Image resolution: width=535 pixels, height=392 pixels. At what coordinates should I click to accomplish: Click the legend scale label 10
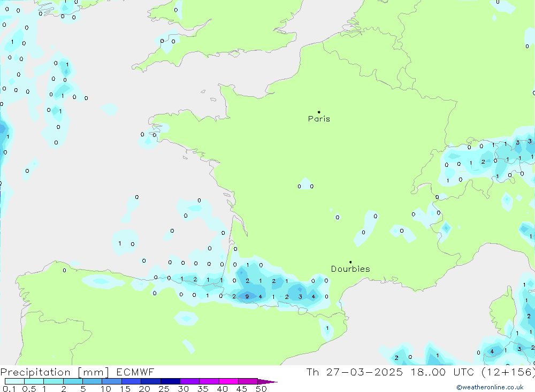106,389
